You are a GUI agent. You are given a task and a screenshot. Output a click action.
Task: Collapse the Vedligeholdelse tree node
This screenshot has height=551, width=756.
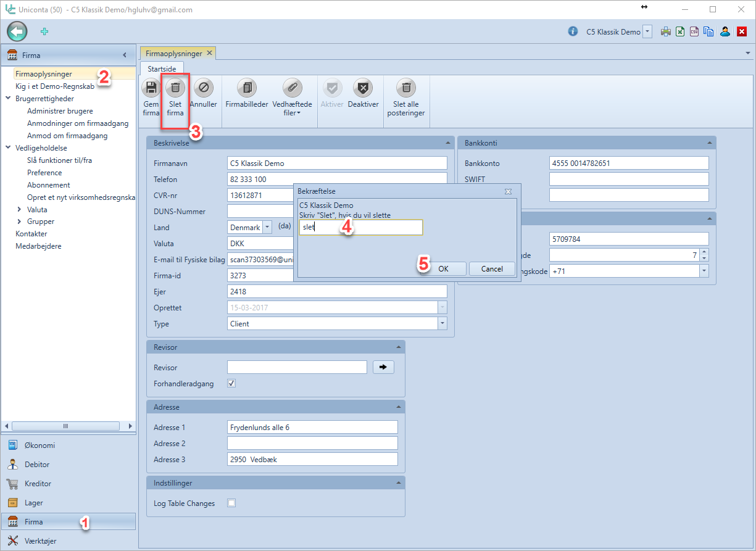8,148
